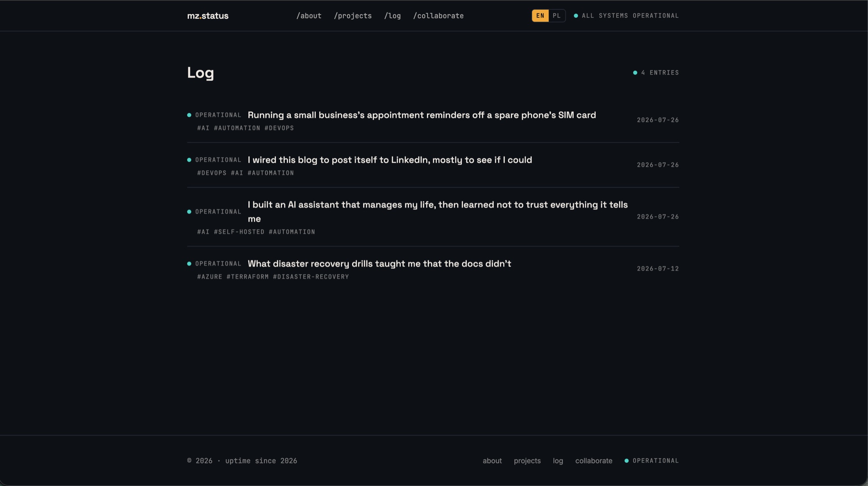This screenshot has width=868, height=486.
Task: Switch language to EN
Action: tap(540, 16)
